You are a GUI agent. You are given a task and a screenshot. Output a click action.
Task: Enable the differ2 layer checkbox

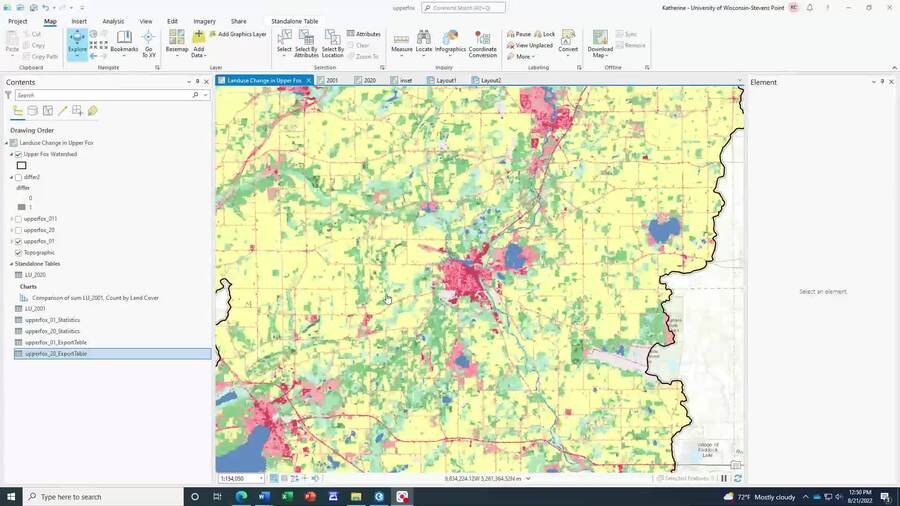[x=18, y=177]
